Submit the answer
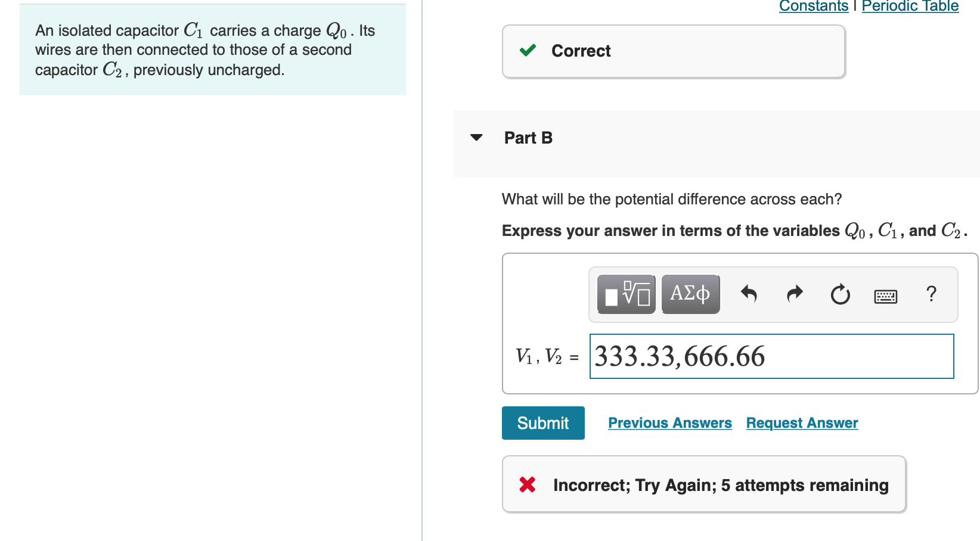The image size is (980, 541). (x=542, y=422)
